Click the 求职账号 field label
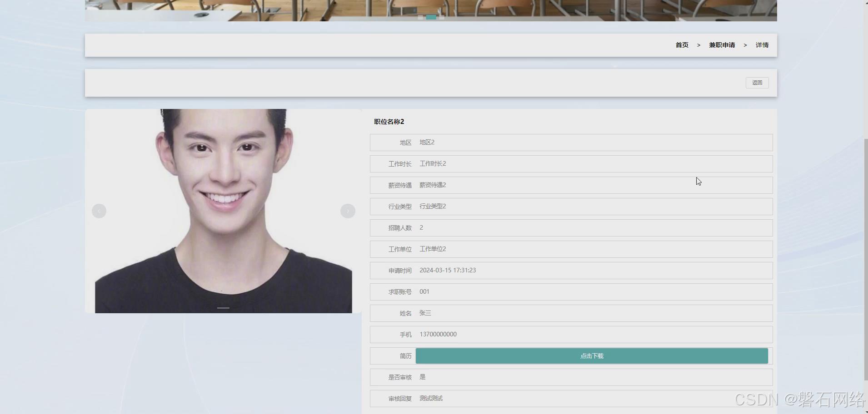This screenshot has height=414, width=868. click(400, 292)
